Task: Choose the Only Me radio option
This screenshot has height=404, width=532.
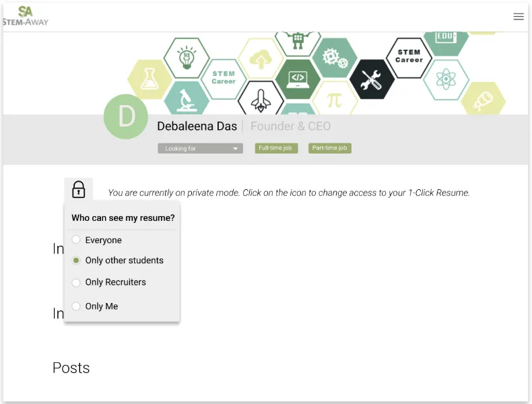Action: (x=76, y=306)
